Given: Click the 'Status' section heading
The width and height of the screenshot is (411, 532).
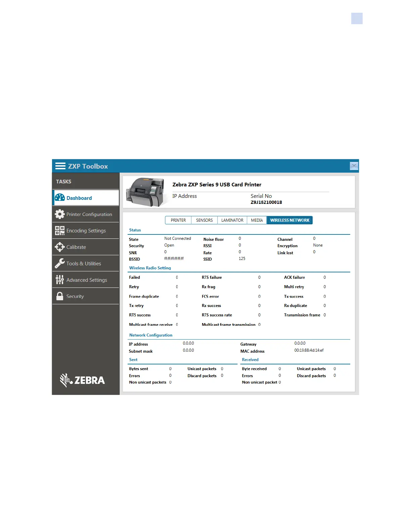Looking at the screenshot, I should point(135,230).
